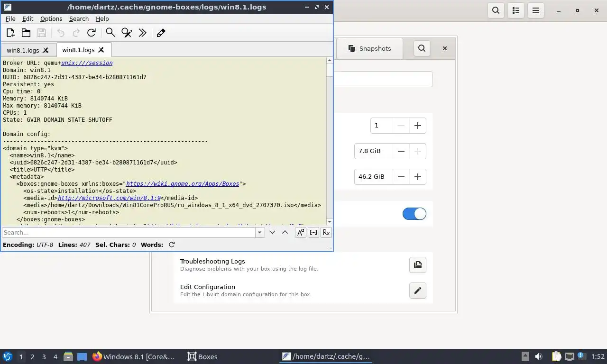This screenshot has height=364, width=607.
Task: Refresh the word count in the status bar
Action: click(172, 245)
